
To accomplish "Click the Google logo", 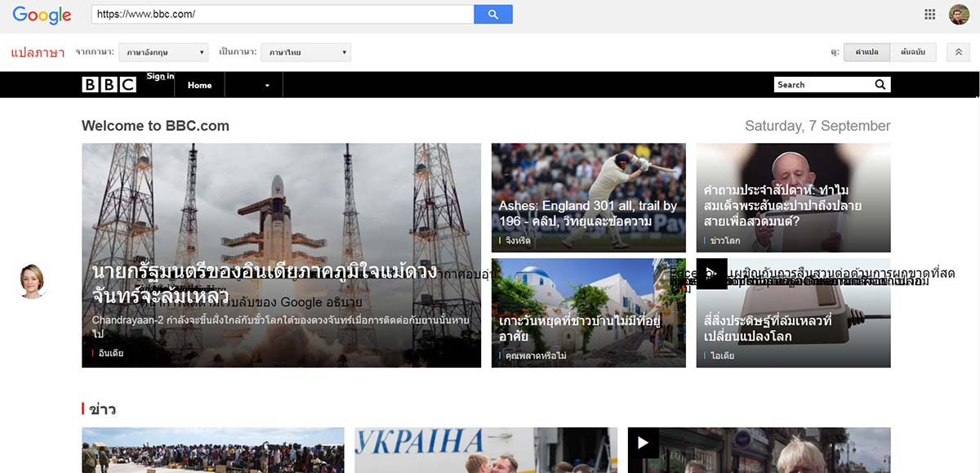I will (x=42, y=15).
